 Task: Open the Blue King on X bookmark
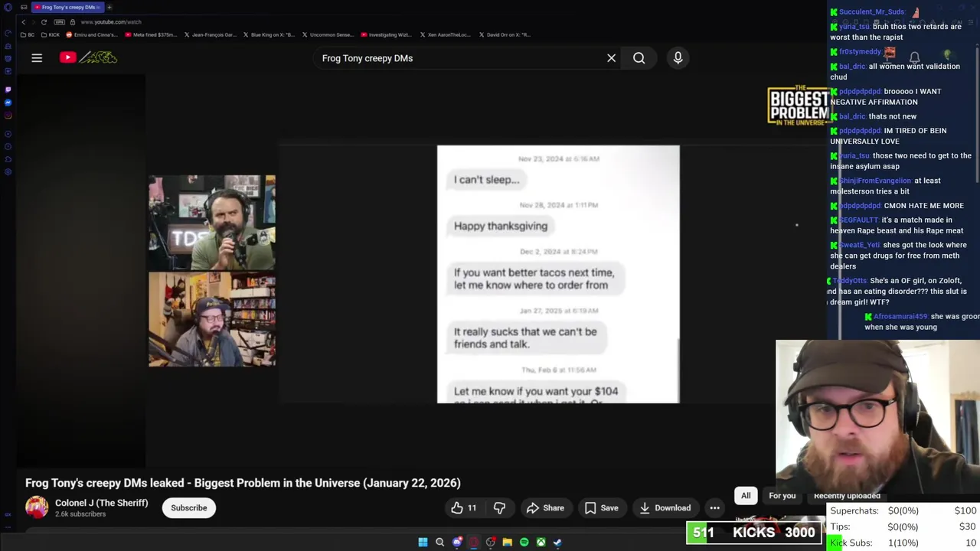269,34
